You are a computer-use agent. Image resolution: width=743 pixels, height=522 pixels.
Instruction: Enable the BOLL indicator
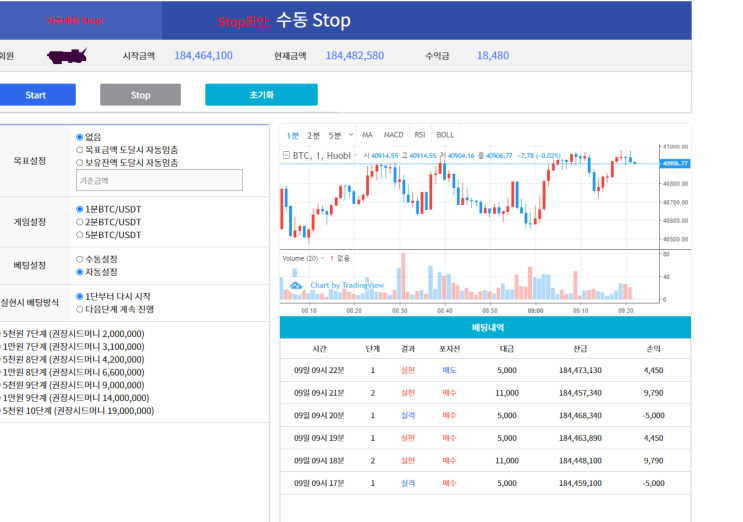coord(445,135)
